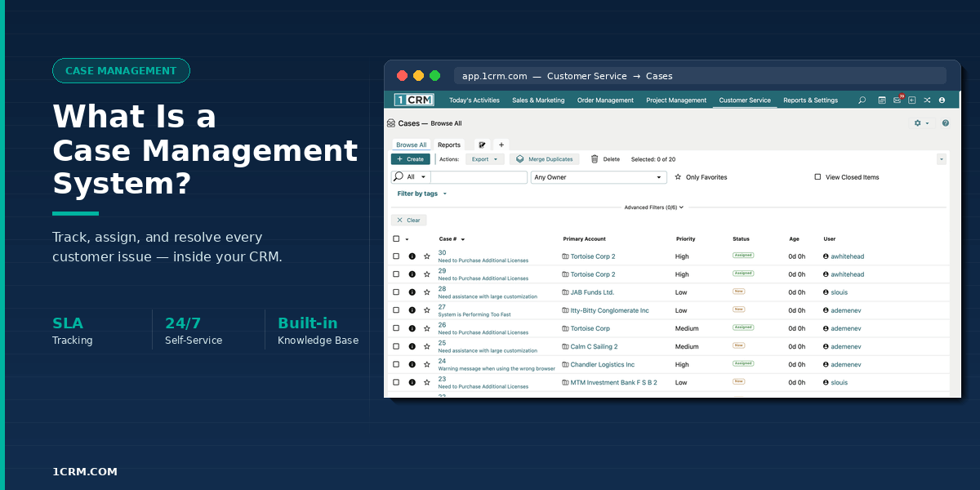
Task: Star case 28 as favorite
Action: [426, 292]
